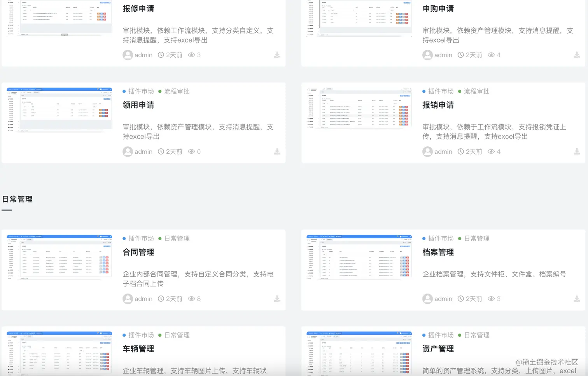Click the download icon on 合同管理 card
Viewport: 588px width, 376px height.
point(277,299)
